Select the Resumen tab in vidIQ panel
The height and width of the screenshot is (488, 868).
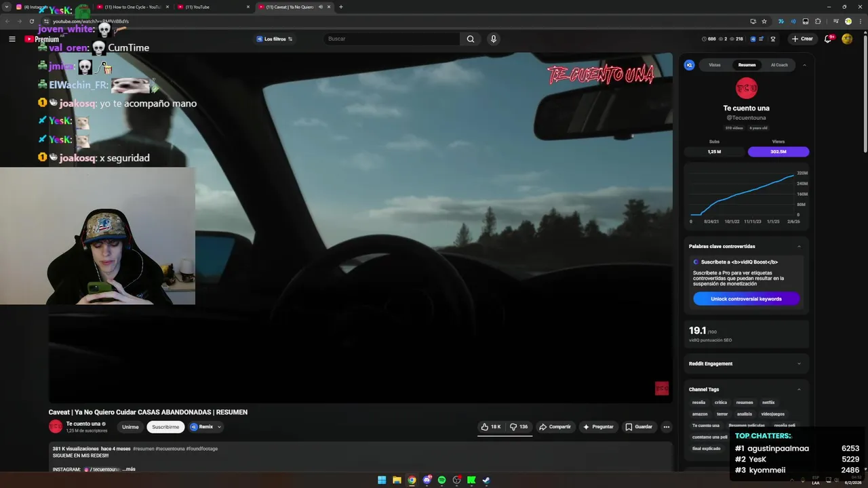point(747,65)
